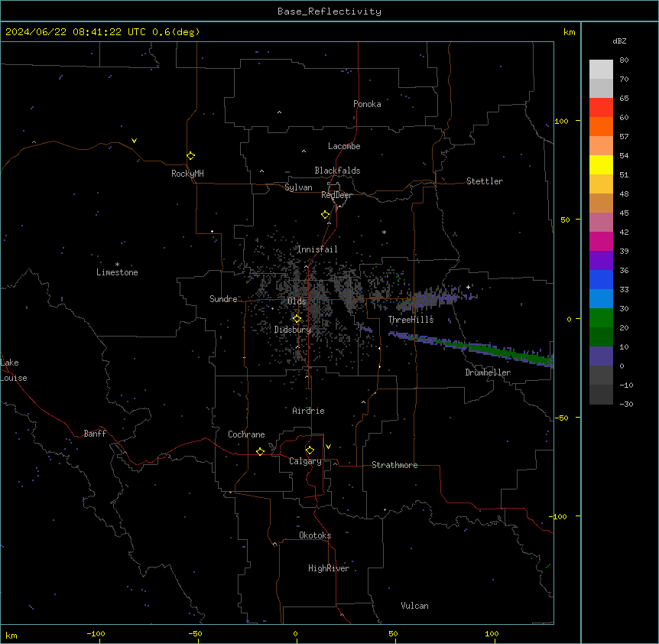
Task: Click the RockyMH label
Action: pos(187,174)
